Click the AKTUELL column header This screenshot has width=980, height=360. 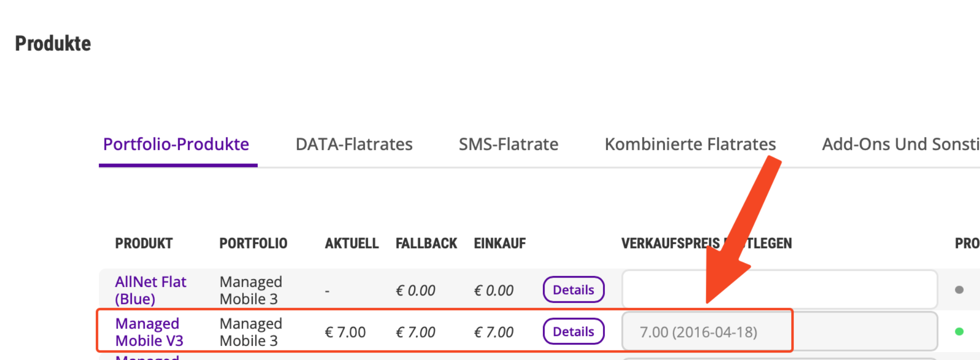352,243
